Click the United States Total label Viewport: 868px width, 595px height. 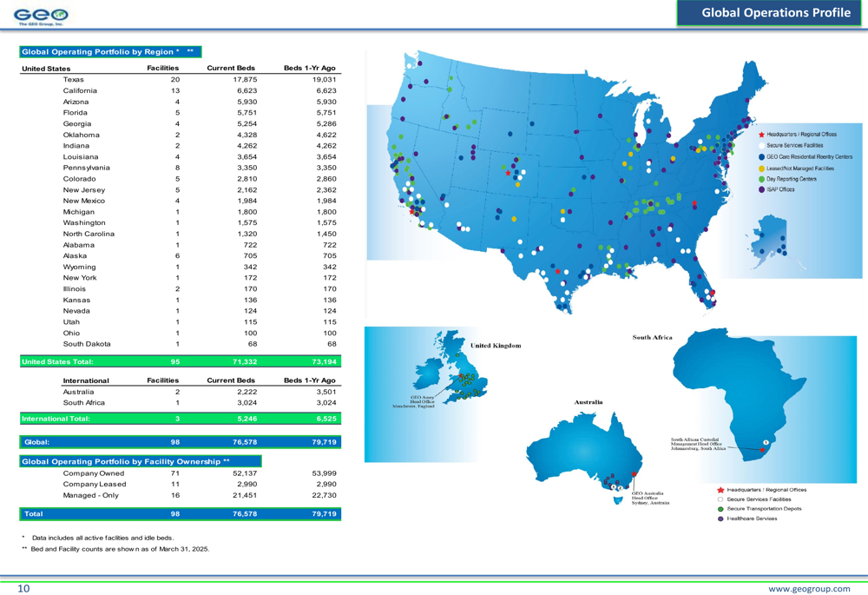coord(57,361)
